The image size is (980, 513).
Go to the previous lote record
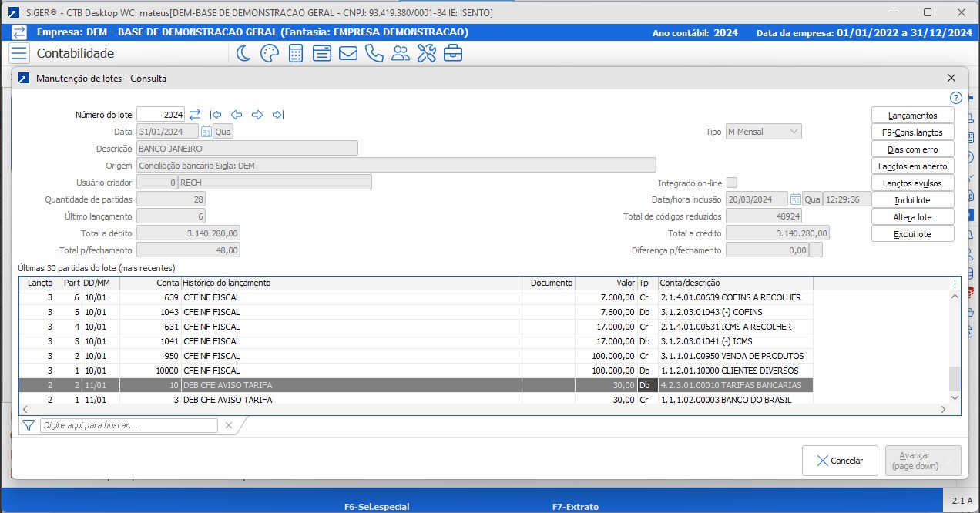click(237, 115)
